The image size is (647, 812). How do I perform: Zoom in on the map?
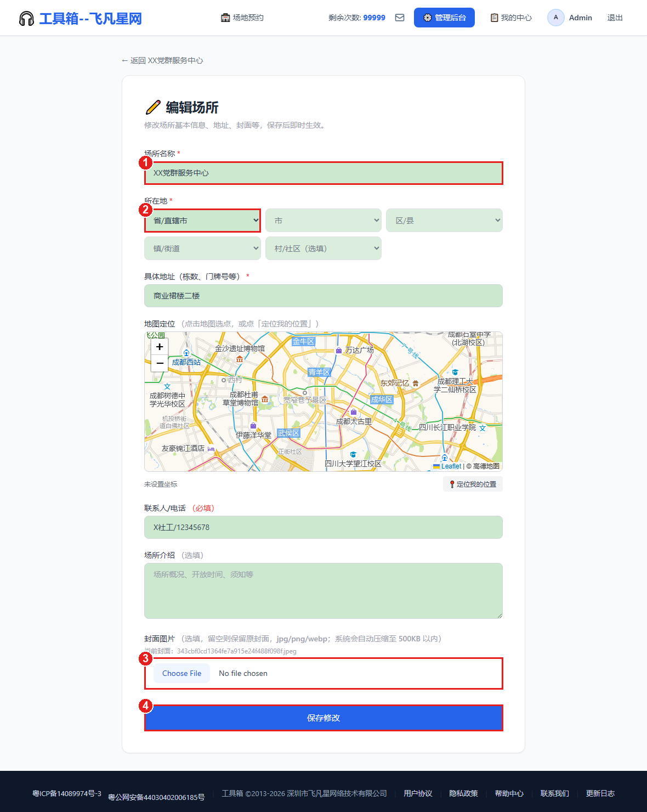[x=160, y=347]
